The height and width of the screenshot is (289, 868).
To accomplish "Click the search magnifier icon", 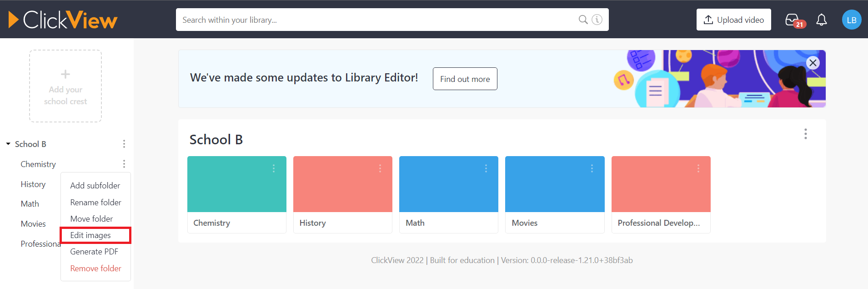I will tap(583, 20).
